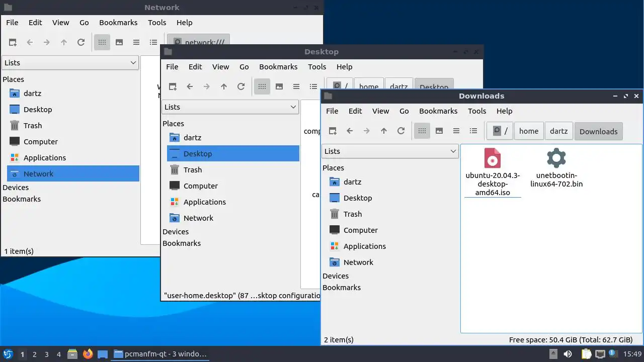Switch Downloads window to detailed list view
Screen dimensions: 644x362
473,131
